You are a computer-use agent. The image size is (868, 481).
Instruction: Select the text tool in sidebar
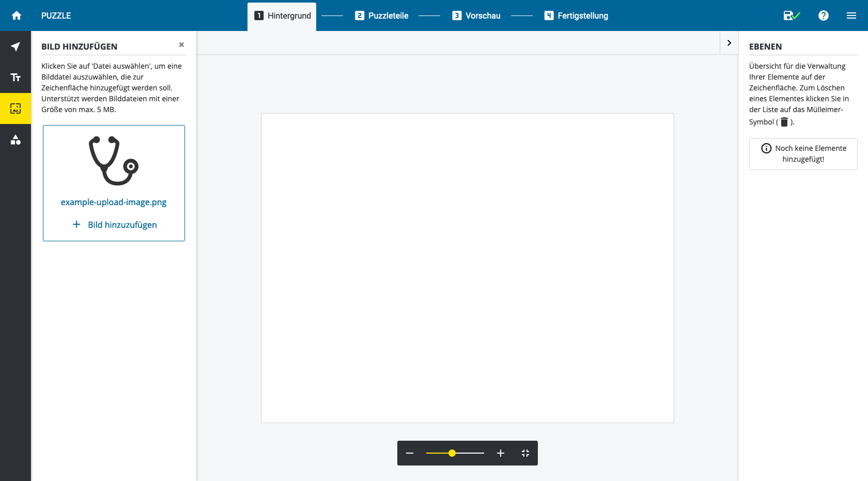click(16, 77)
